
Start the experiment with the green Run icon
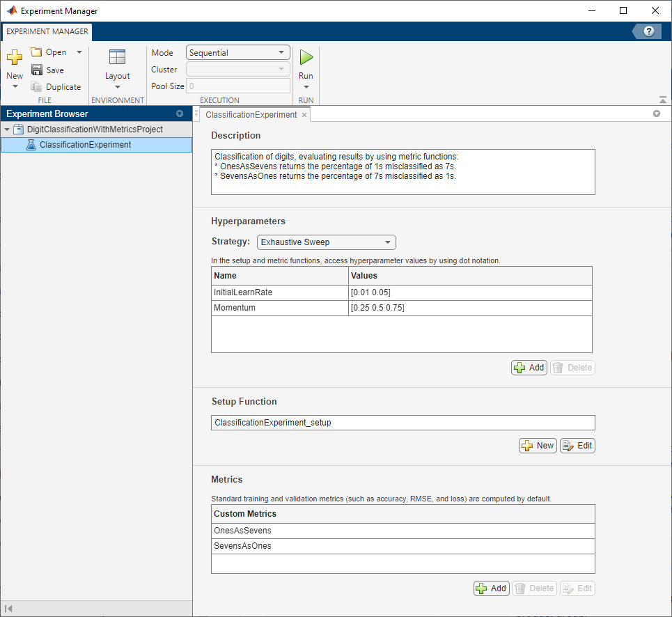306,58
